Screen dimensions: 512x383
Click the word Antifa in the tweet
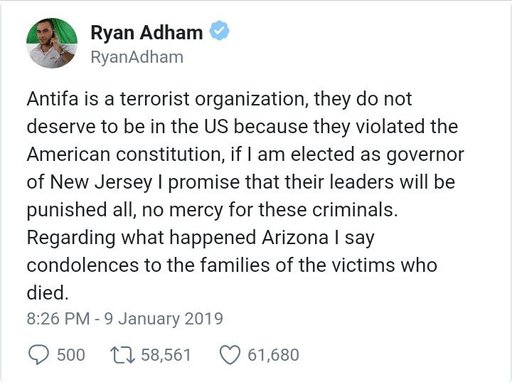(x=53, y=99)
